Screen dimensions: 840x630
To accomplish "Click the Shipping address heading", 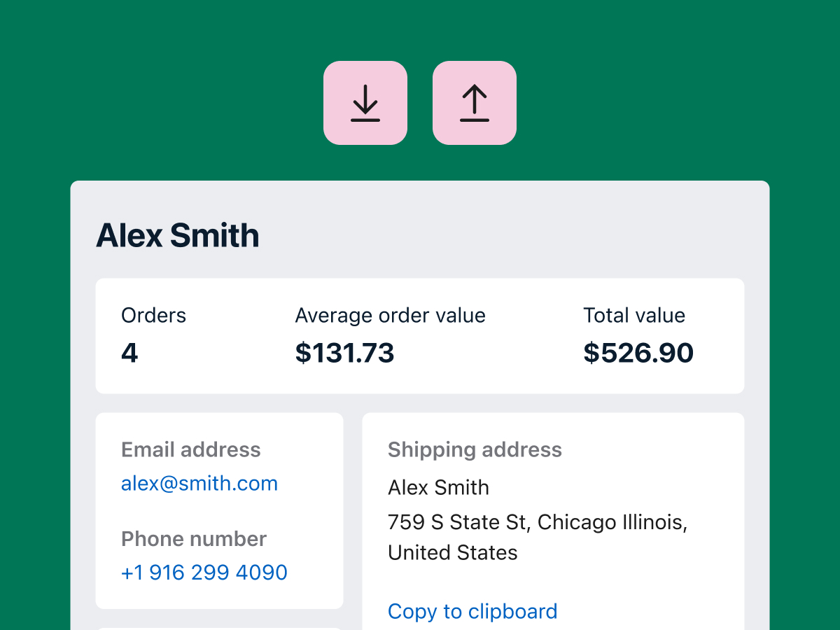I will pos(475,449).
